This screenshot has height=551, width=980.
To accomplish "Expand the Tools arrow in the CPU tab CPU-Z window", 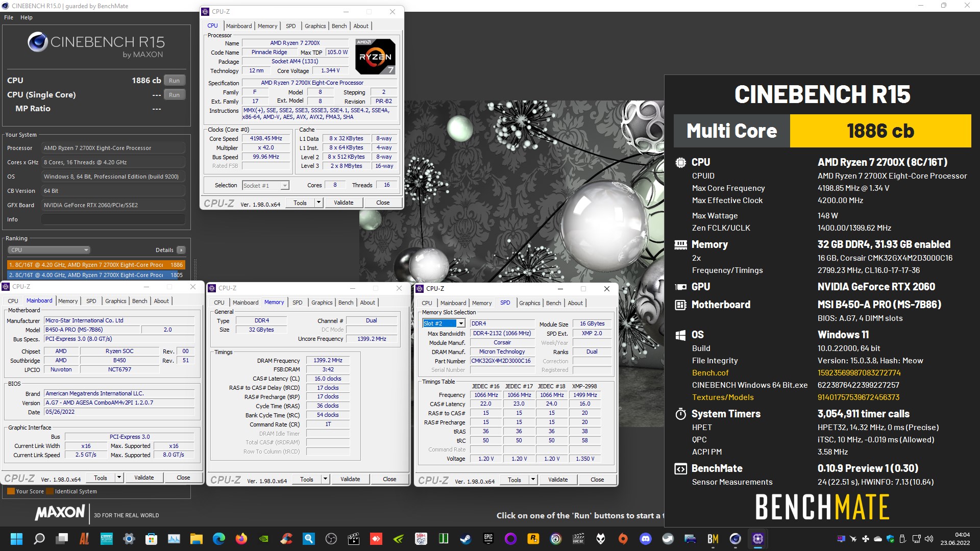I will pyautogui.click(x=318, y=203).
